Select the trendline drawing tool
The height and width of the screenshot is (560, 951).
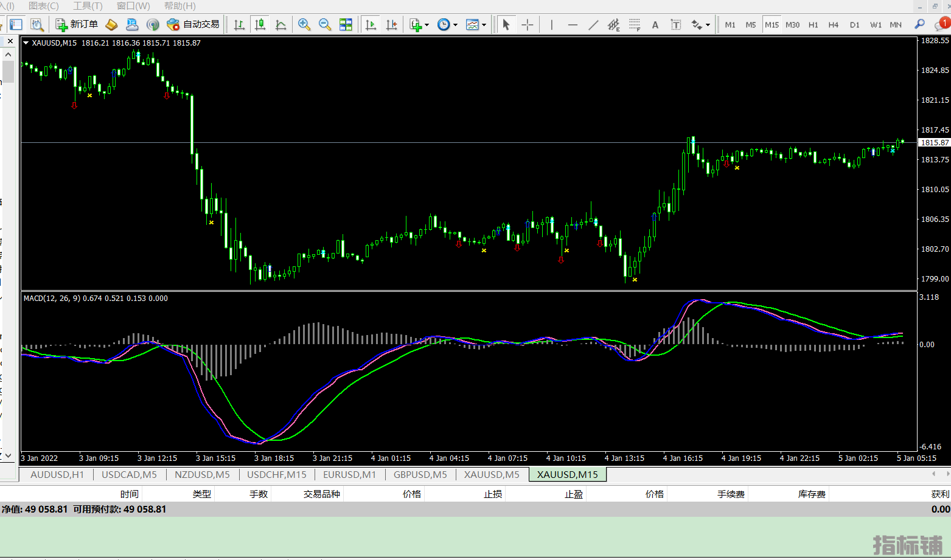pos(593,24)
